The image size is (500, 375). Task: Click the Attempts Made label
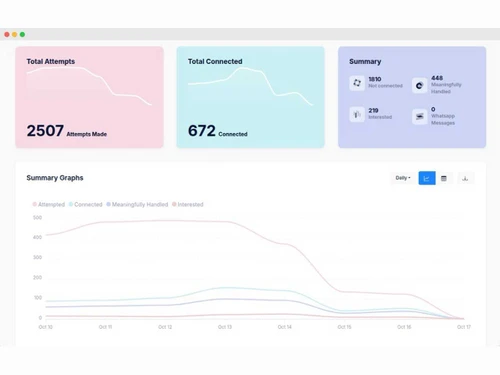(x=87, y=134)
